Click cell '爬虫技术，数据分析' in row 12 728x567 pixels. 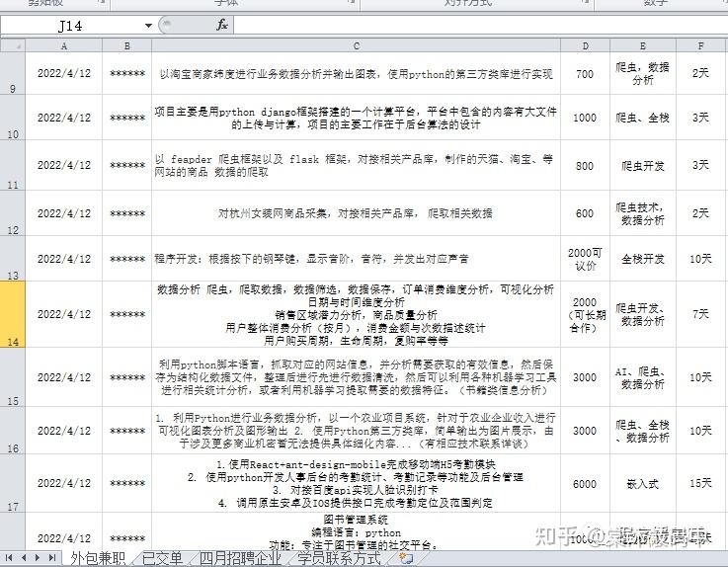coord(643,213)
